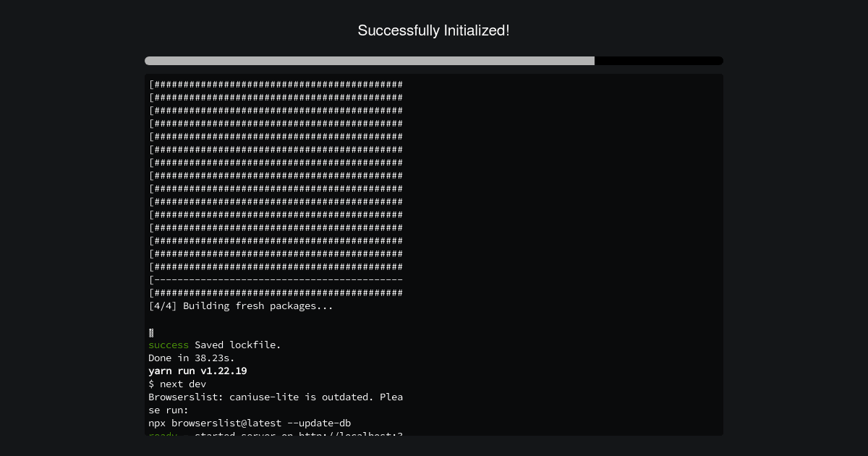This screenshot has height=456, width=868.
Task: Click the unfilled dark end of the progress bar
Action: point(659,61)
